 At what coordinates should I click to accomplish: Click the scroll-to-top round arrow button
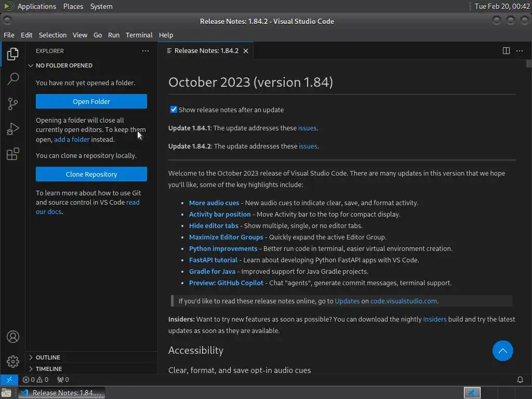pyautogui.click(x=502, y=351)
